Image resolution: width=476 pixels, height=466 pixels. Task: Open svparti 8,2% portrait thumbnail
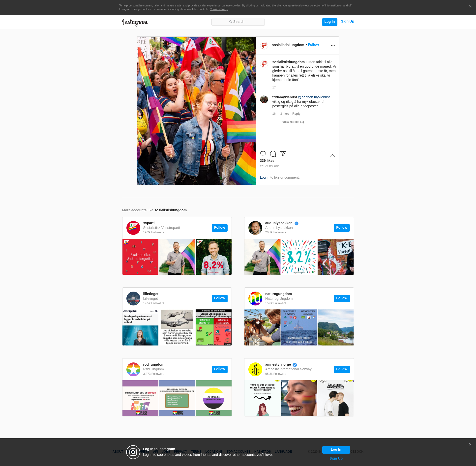click(x=213, y=257)
